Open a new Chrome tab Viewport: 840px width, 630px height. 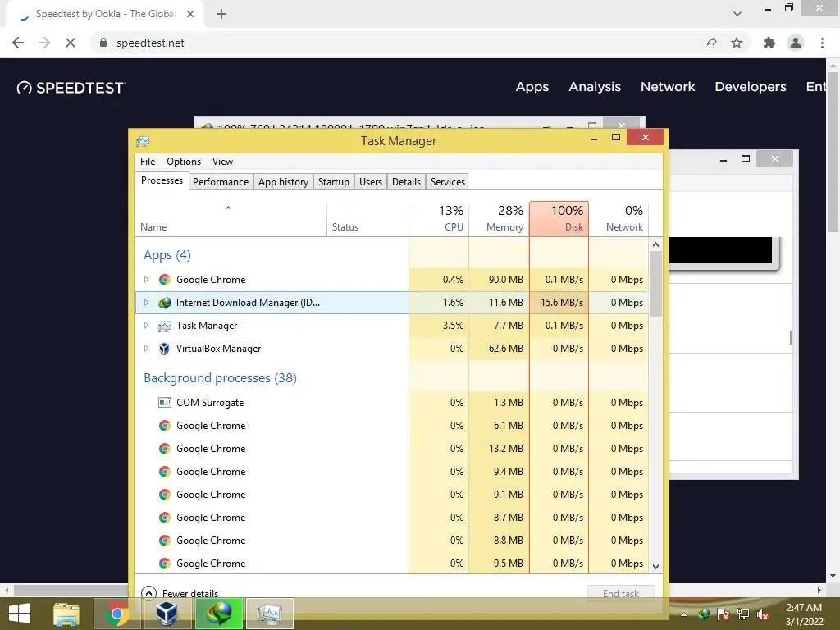221,15
